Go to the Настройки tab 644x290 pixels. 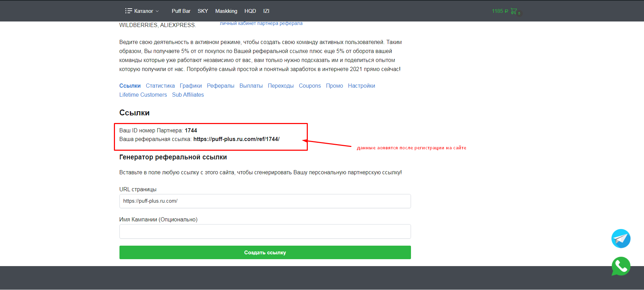tap(361, 86)
